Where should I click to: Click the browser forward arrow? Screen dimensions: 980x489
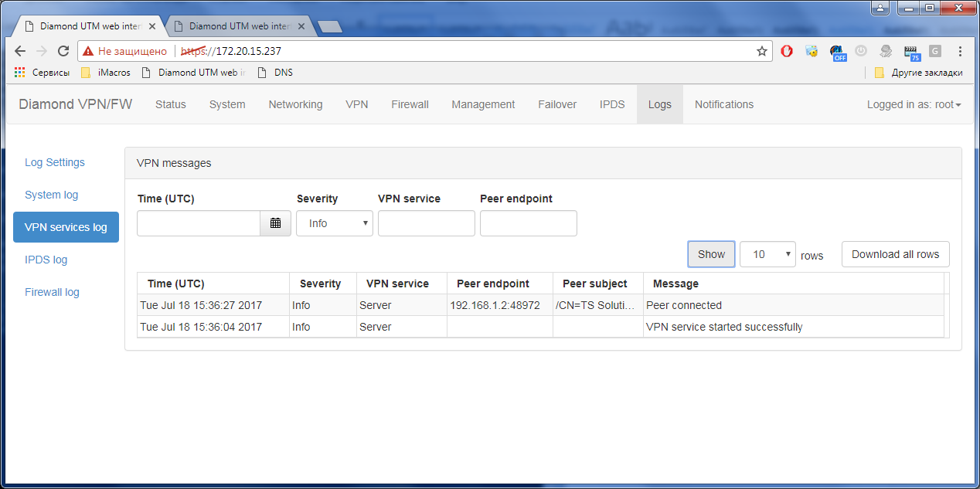(x=43, y=51)
